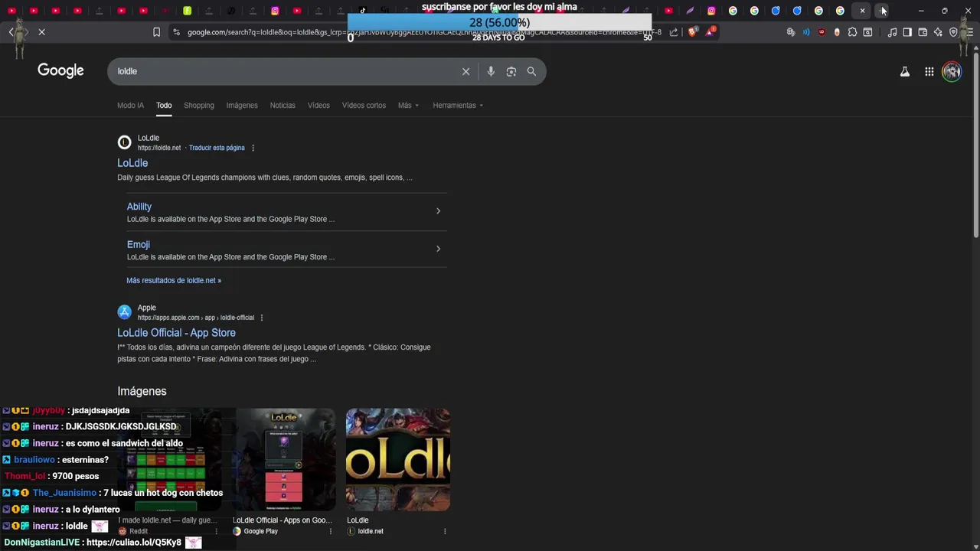This screenshot has height=551, width=980.
Task: Select the Modo IA tab
Action: coord(130,105)
